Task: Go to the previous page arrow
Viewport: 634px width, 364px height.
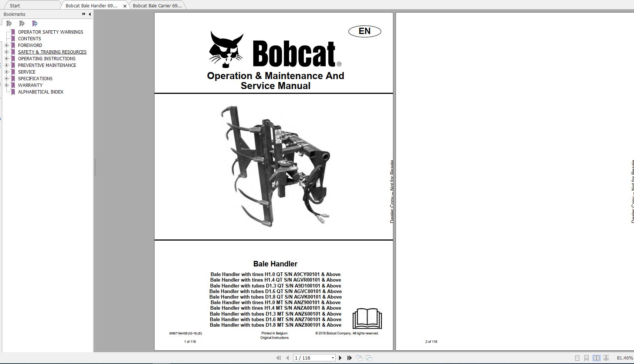Action: pyautogui.click(x=288, y=358)
